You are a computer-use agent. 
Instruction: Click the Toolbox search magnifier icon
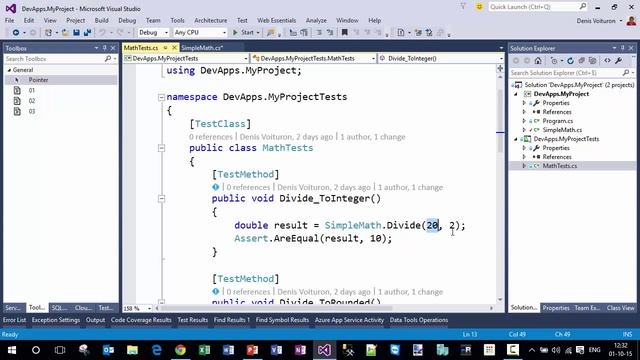[x=108, y=59]
